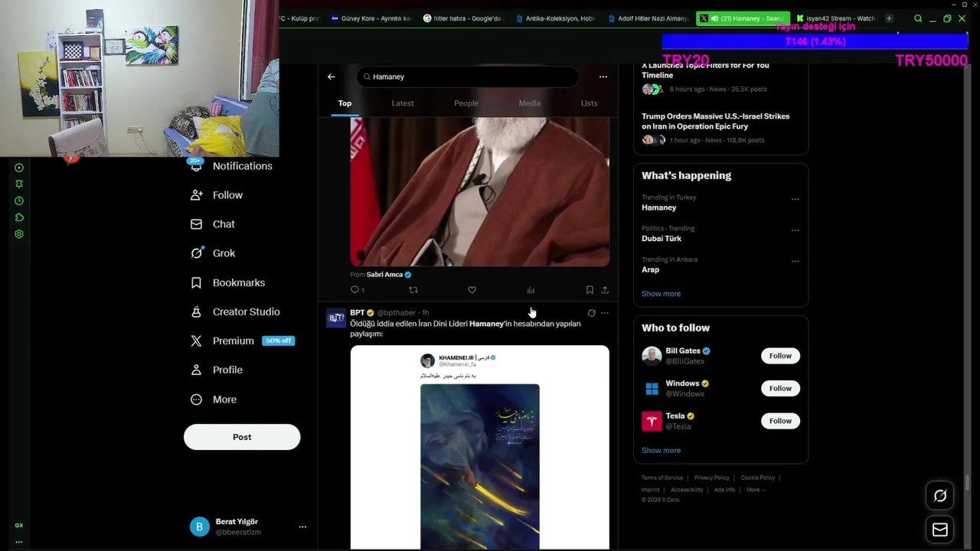
Task: Click GX Corner icon at sidebar bottom
Action: click(x=19, y=526)
